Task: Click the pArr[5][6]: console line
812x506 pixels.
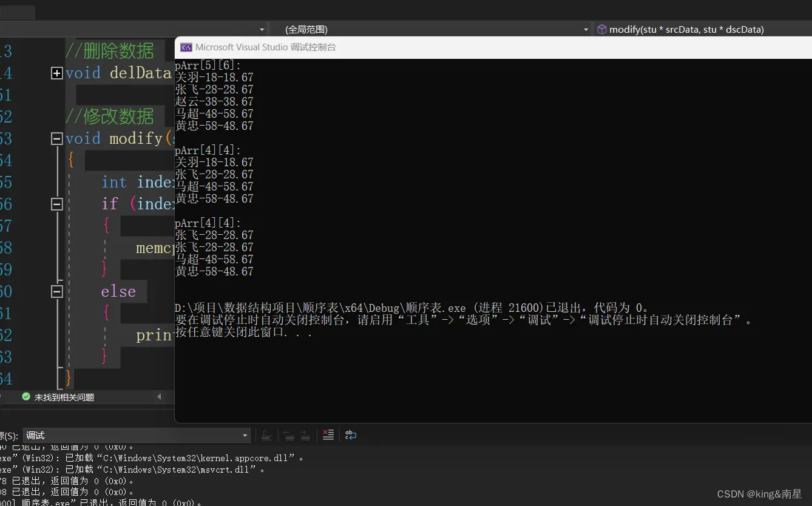Action: (208, 65)
